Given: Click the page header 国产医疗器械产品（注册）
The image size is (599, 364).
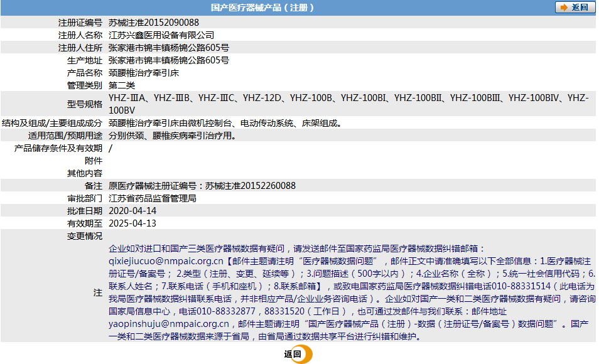Looking at the screenshot, I should [262, 8].
